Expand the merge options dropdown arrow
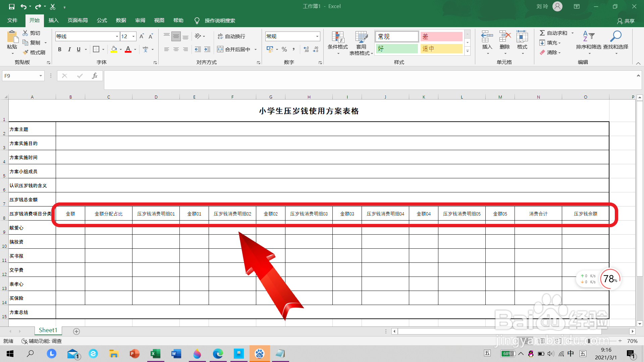The width and height of the screenshot is (644, 362). 256,50
